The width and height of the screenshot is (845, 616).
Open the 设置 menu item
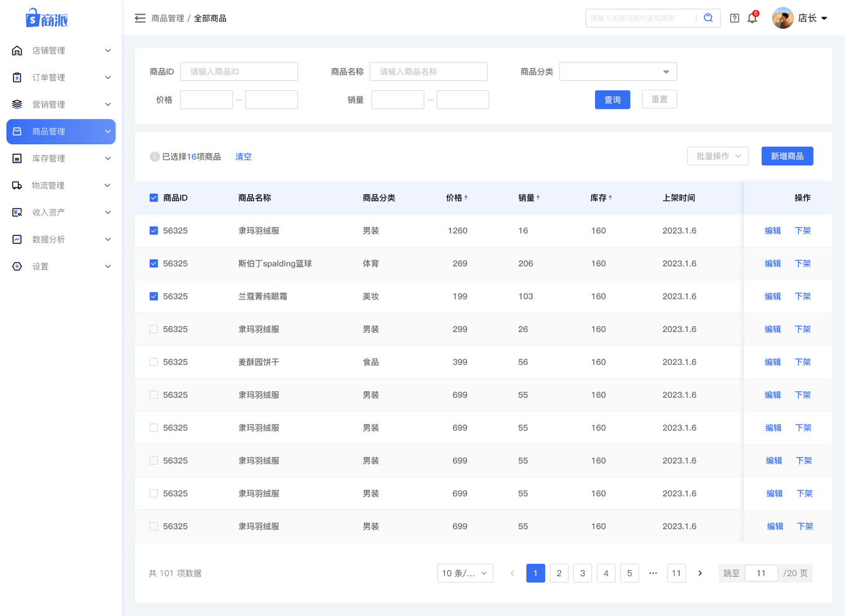pos(61,267)
